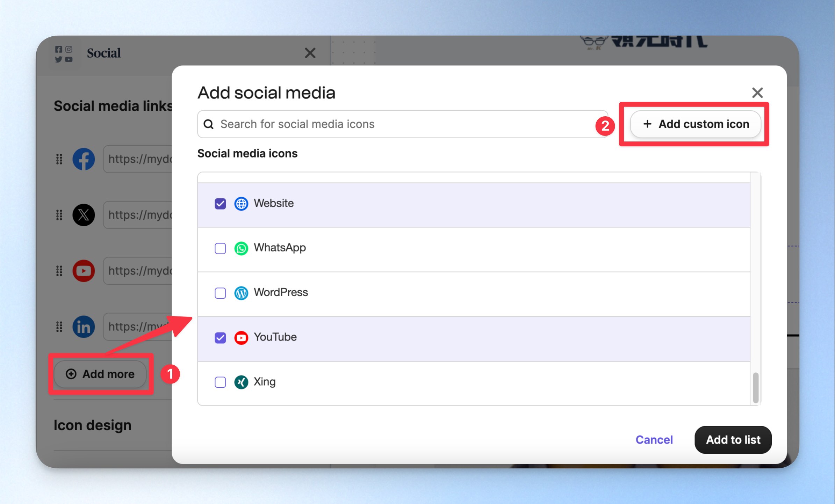
Task: Click the WordPress icon in the list
Action: 241,293
